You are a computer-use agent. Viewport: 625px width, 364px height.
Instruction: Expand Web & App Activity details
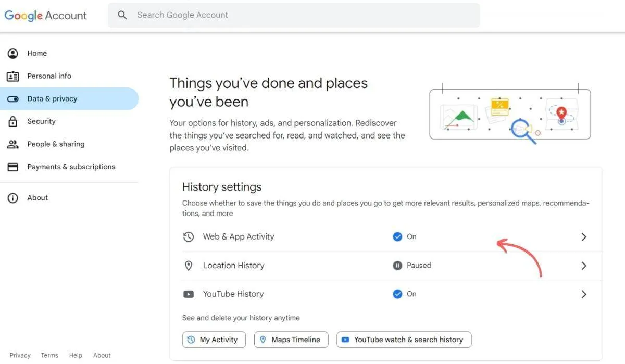[584, 236]
